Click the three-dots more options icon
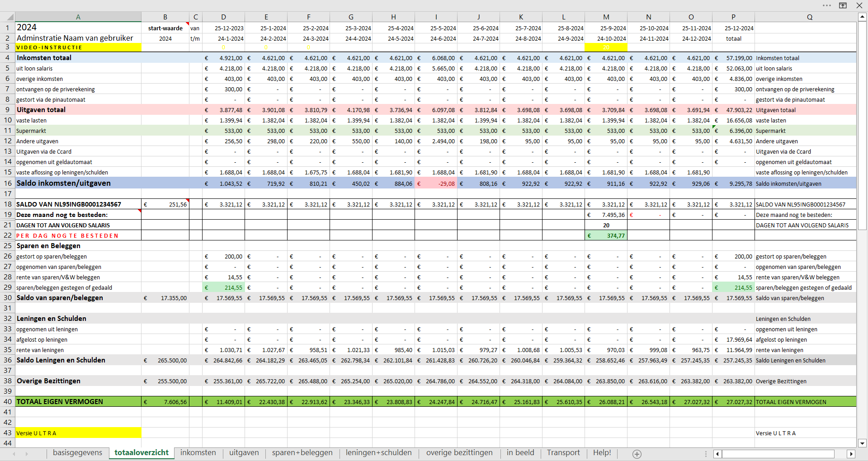 pyautogui.click(x=827, y=5)
